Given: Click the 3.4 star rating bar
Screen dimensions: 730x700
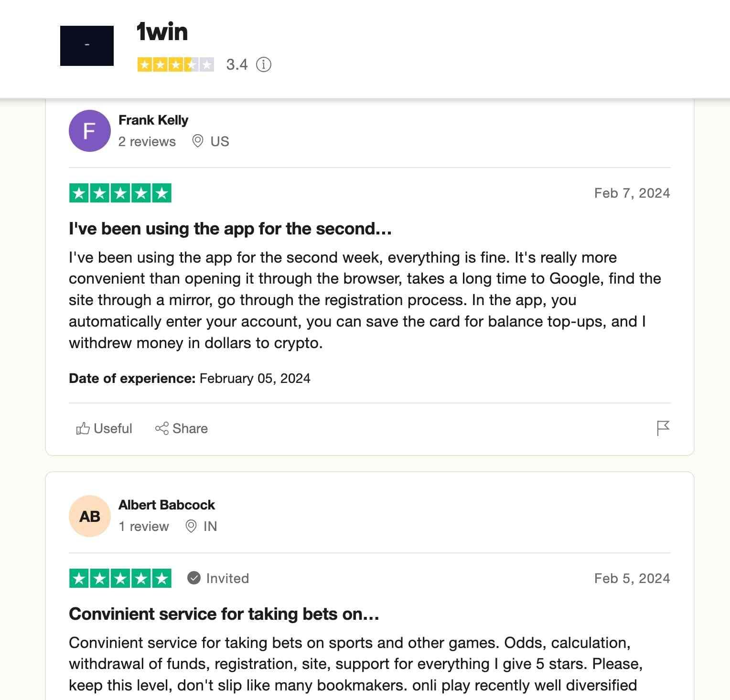Looking at the screenshot, I should [x=175, y=64].
